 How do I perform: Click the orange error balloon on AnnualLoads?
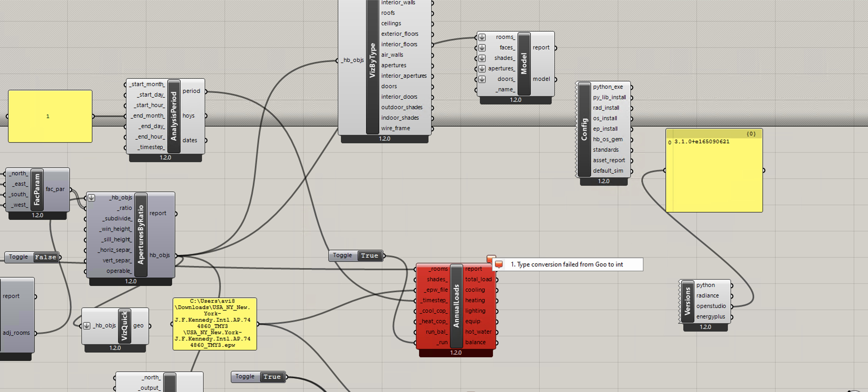pyautogui.click(x=492, y=259)
